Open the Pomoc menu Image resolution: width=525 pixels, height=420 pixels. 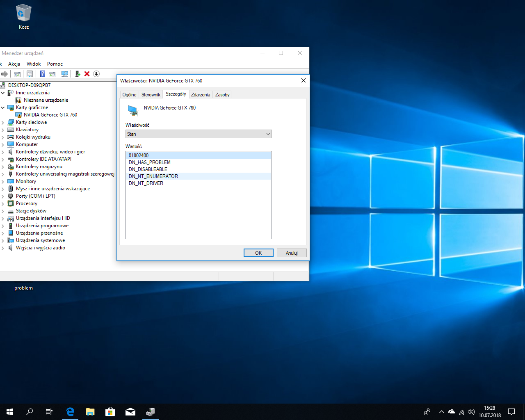[x=55, y=64]
